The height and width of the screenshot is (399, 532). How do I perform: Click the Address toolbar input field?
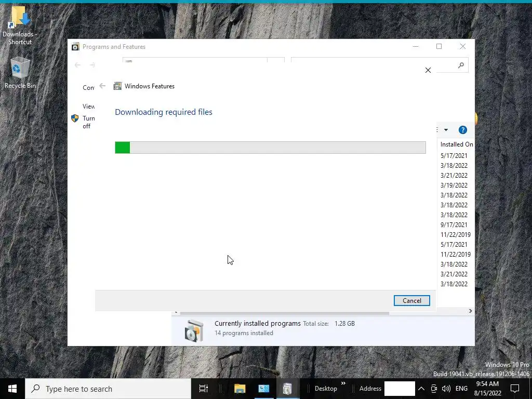(x=400, y=389)
